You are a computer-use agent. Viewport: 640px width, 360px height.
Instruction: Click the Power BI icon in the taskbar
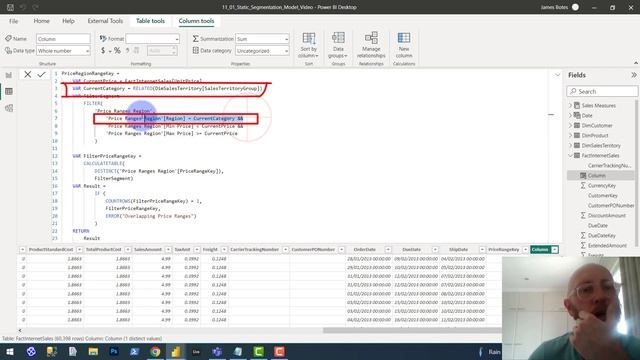click(x=176, y=351)
